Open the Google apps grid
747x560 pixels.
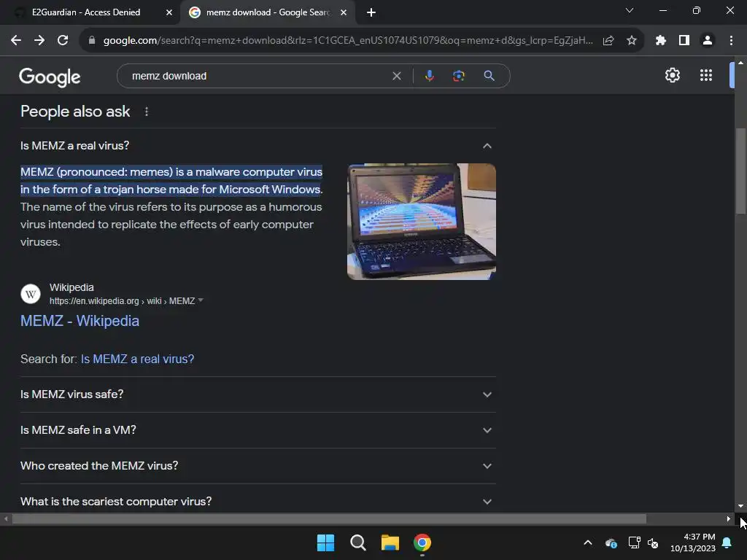click(706, 75)
